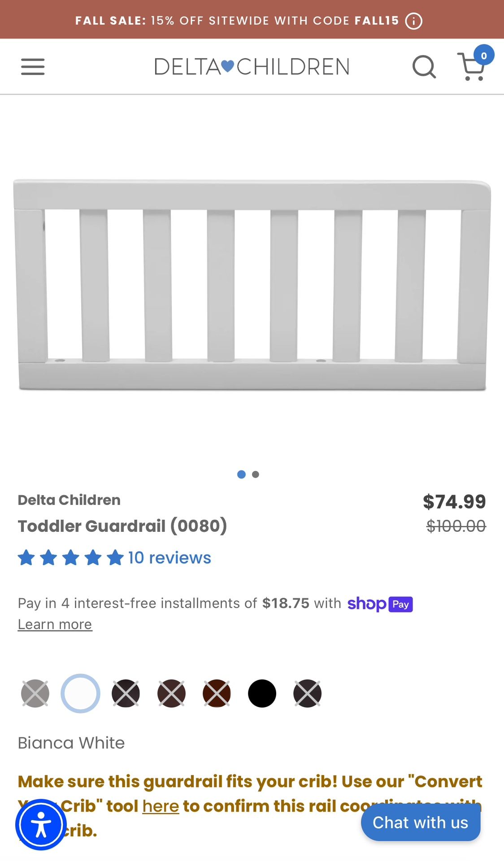Viewport: 504px width, 861px height.
Task: Open the Chat with us window
Action: (421, 822)
